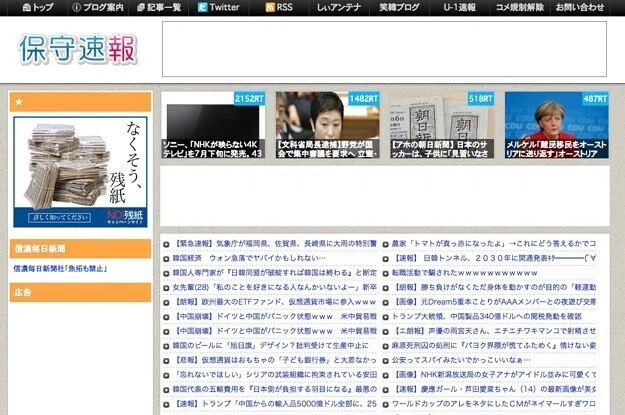
Task: Open the メルケル refugee article thumbnail
Action: coord(556,125)
